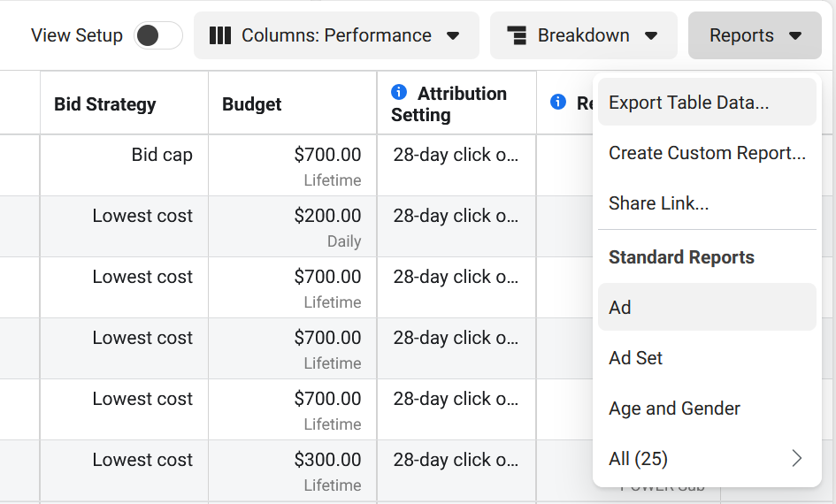Click the columns icon beside Columns: Performance
The height and width of the screenshot is (504, 836).
pos(220,36)
